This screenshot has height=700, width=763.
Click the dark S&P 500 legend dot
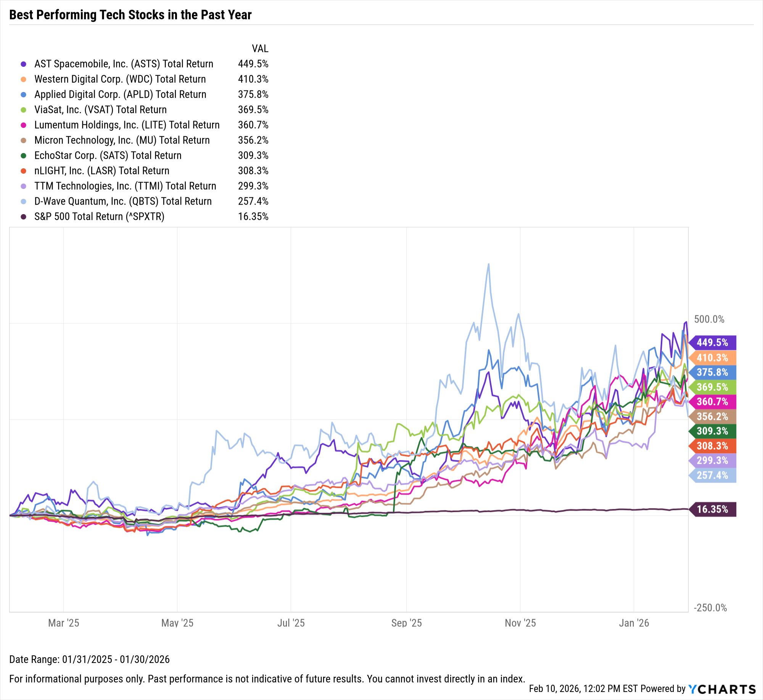24,217
